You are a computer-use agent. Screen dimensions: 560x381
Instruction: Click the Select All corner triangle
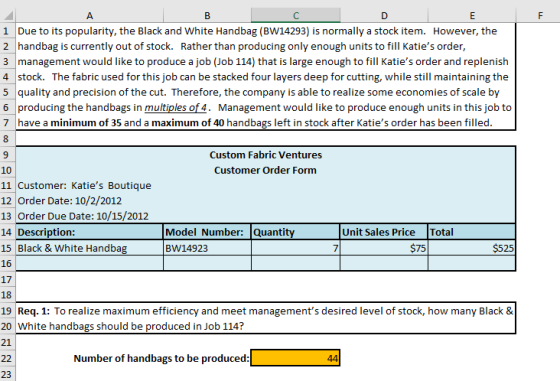coord(8,15)
